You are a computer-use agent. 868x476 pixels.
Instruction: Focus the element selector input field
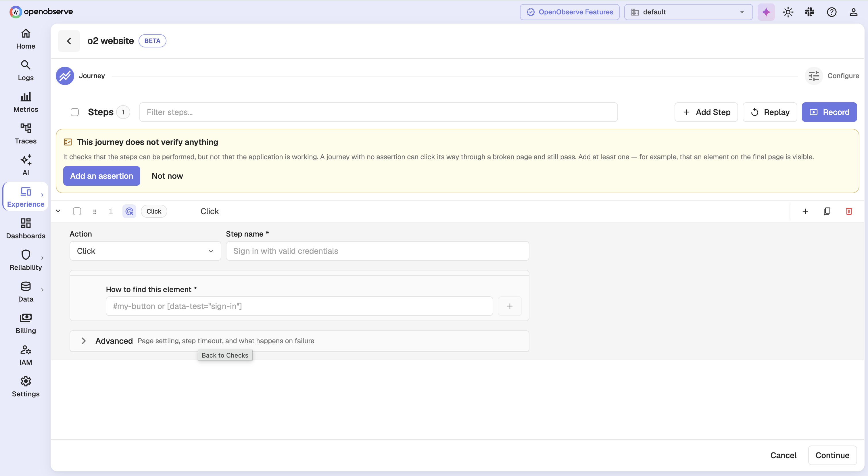pos(299,306)
